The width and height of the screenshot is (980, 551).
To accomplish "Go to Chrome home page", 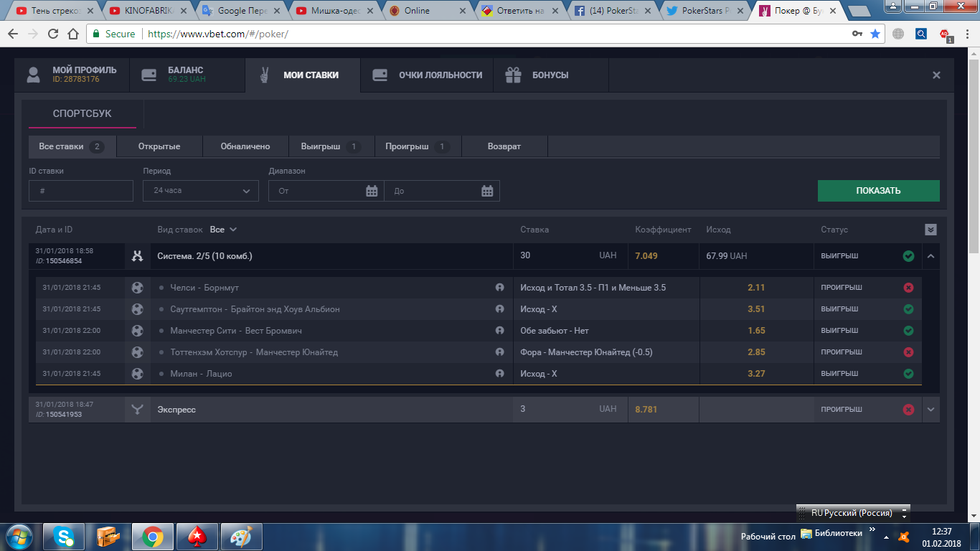I will [x=73, y=34].
